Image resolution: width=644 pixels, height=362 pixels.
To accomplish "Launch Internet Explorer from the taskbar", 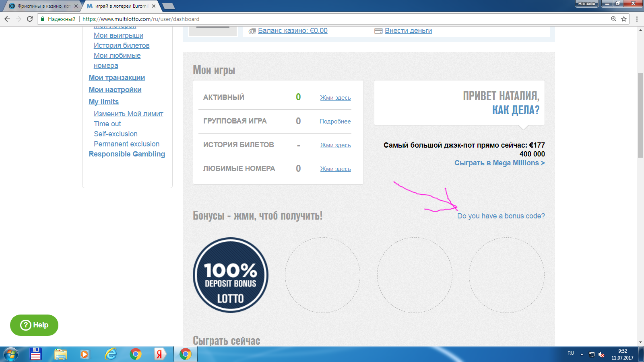I will pos(111,354).
